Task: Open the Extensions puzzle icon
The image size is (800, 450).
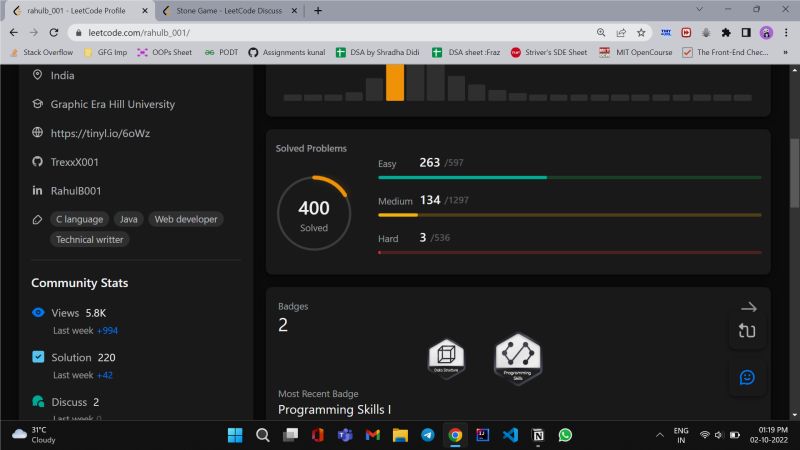Action: tap(726, 33)
